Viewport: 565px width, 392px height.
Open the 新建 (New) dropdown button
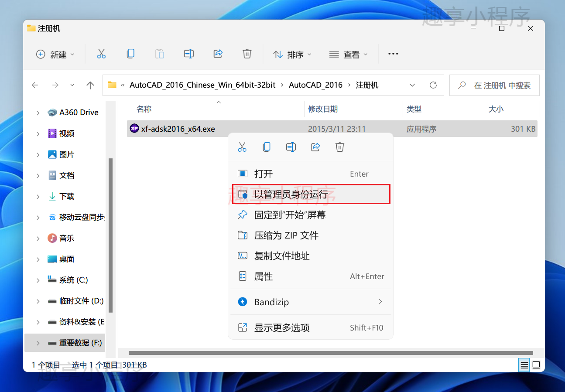coord(55,54)
